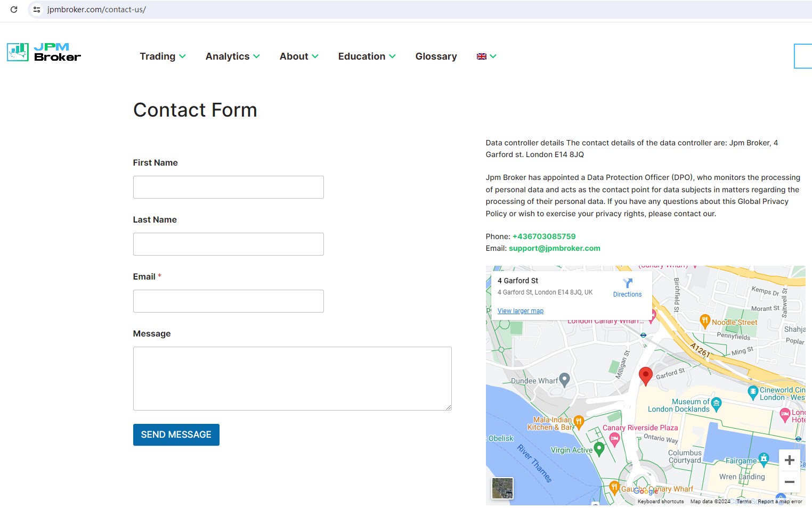Click the browser reload icon
Viewport: 812px width, 508px height.
coord(14,10)
